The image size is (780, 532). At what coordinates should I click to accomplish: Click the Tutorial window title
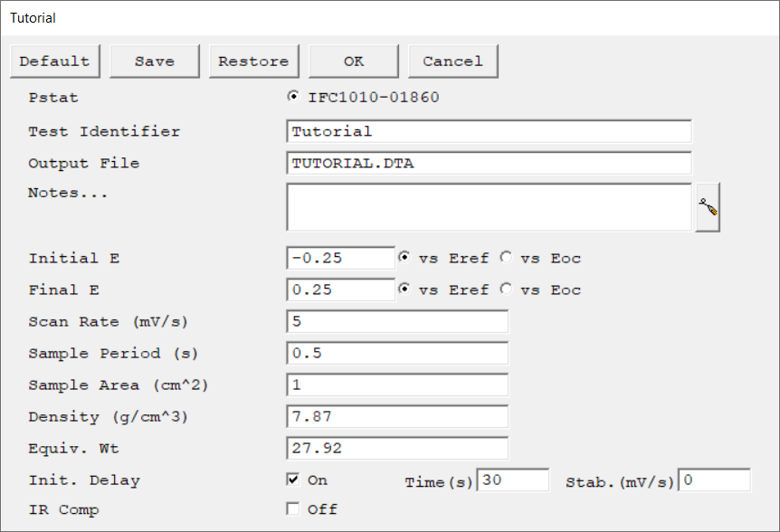click(33, 18)
